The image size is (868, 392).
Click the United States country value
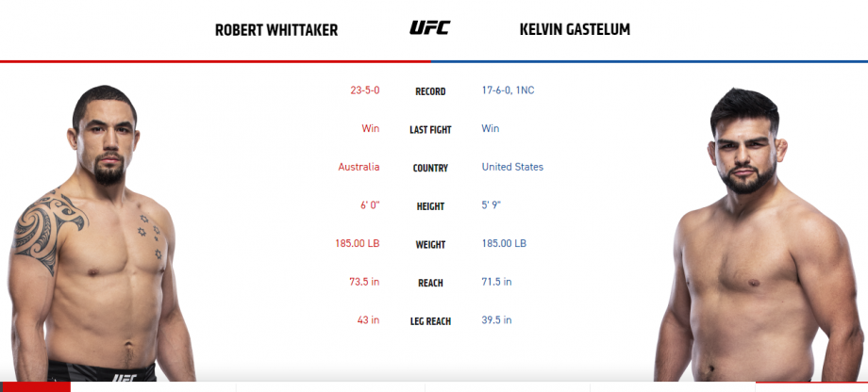coord(512,167)
